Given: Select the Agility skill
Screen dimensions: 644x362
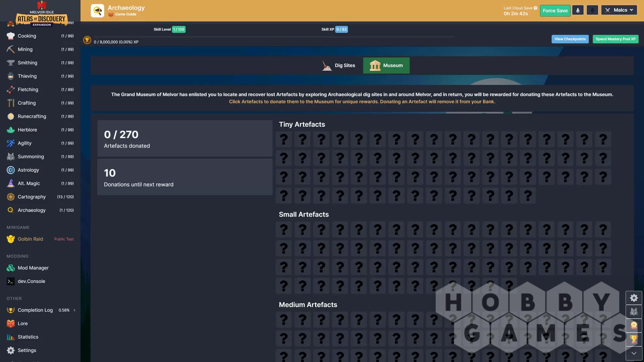Looking at the screenshot, I should pyautogui.click(x=40, y=143).
